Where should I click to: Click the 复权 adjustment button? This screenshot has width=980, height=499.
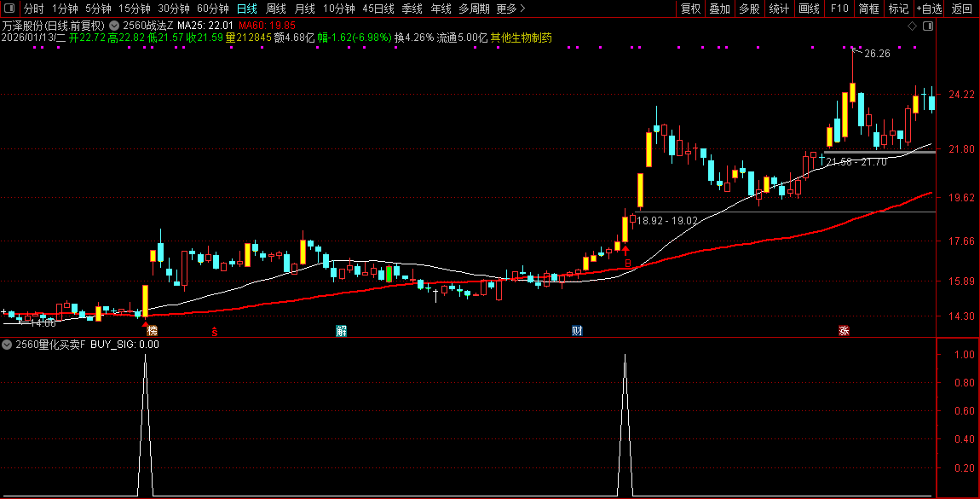[x=690, y=9]
